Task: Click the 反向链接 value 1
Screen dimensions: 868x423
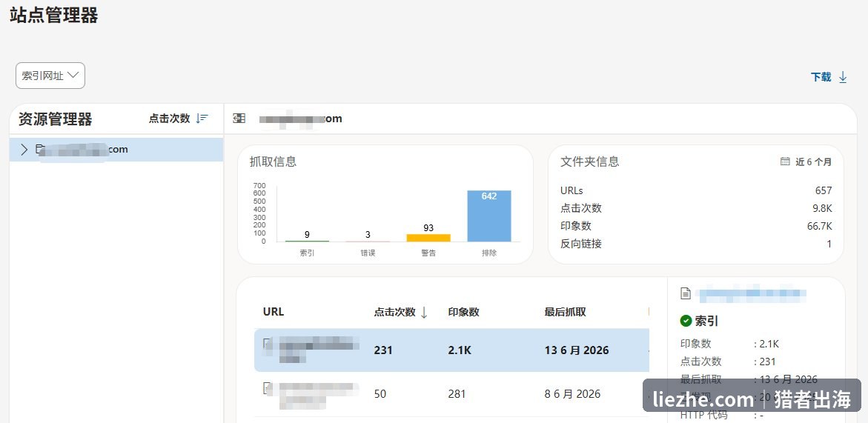Action: coord(829,244)
